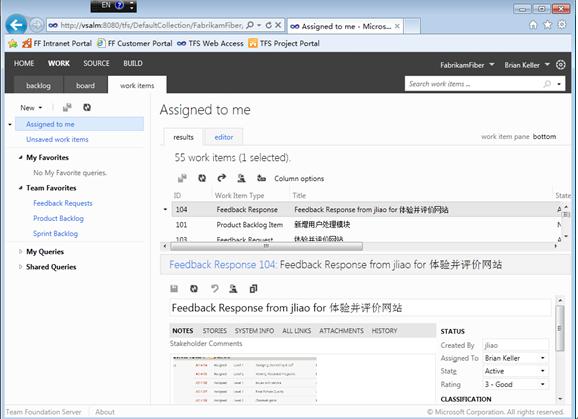
Task: Open the HISTORY tab
Action: (x=384, y=331)
